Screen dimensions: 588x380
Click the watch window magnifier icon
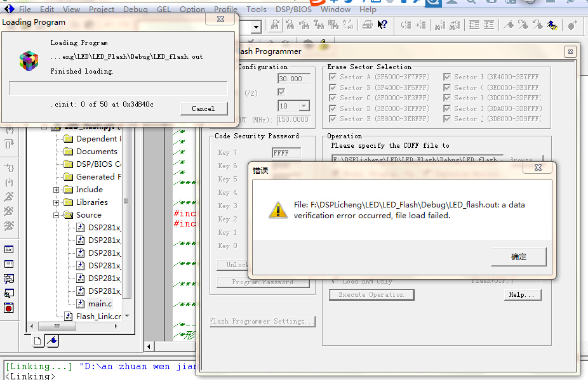[x=9, y=293]
